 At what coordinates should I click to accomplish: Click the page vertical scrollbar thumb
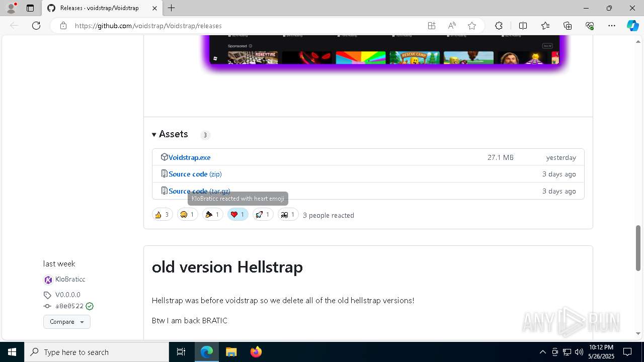click(x=638, y=248)
